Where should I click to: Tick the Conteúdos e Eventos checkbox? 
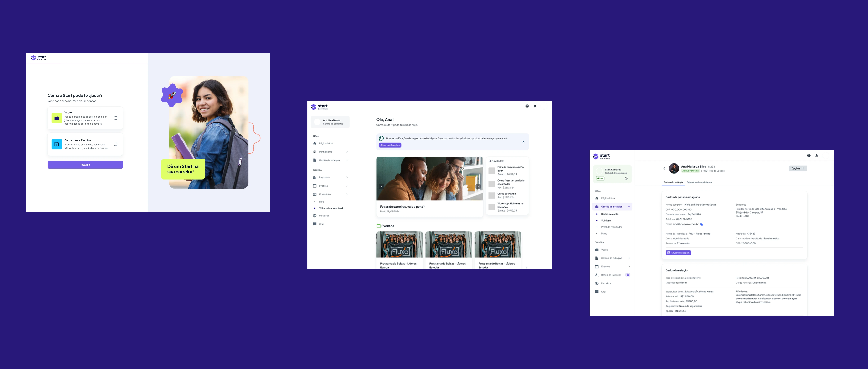[116, 144]
